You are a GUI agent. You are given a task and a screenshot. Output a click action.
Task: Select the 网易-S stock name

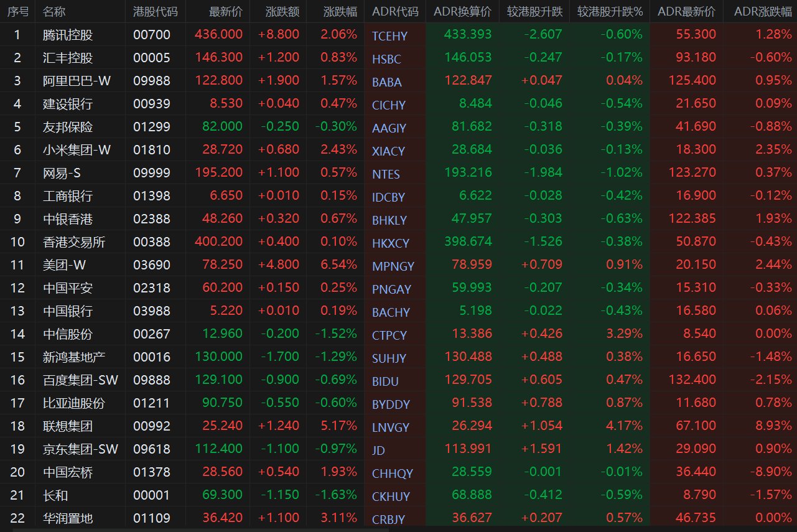tap(62, 173)
